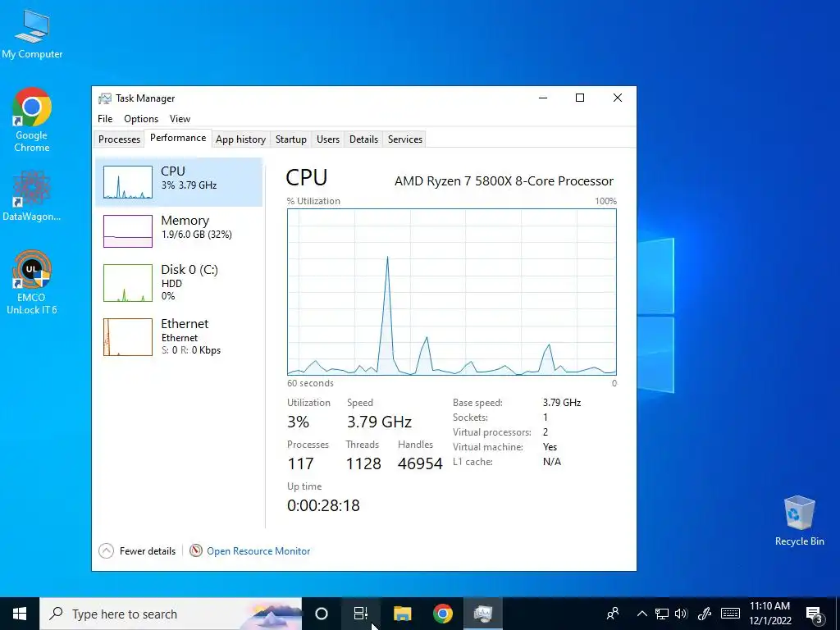Switch to the Performance tab

(x=178, y=138)
